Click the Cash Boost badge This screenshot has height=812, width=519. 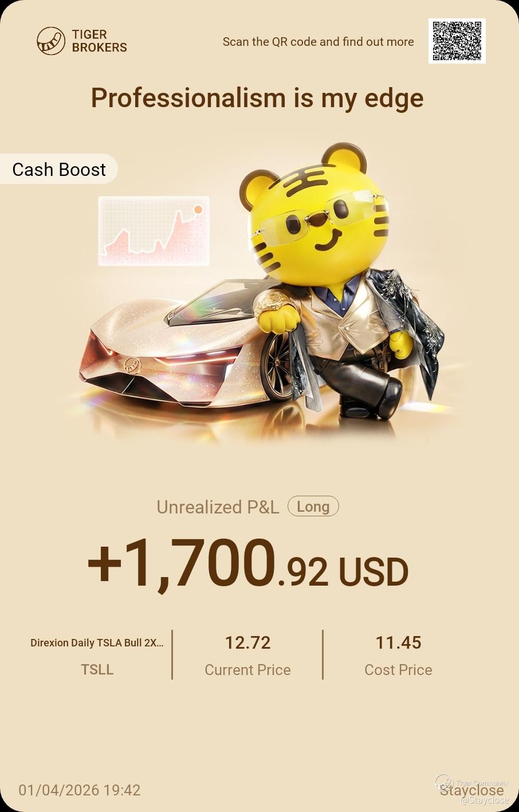pos(58,169)
